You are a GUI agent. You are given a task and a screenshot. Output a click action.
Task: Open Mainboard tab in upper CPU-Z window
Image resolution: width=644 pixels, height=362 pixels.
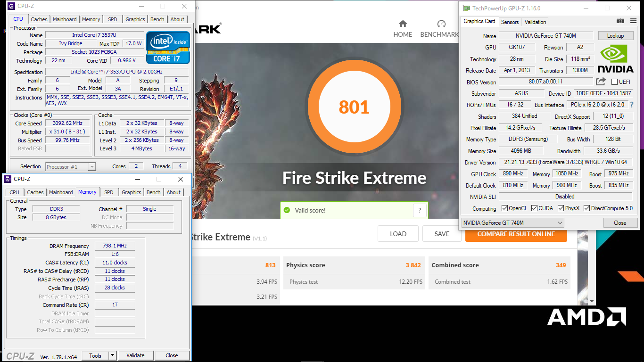pos(65,19)
